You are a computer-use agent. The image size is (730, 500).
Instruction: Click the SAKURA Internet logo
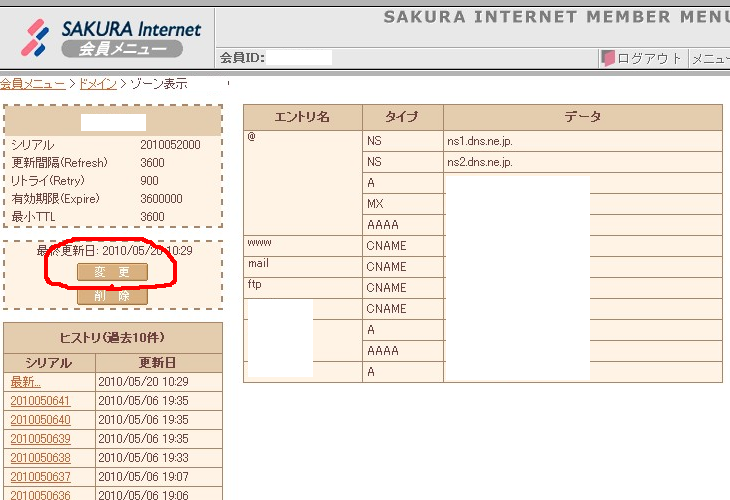[x=110, y=37]
